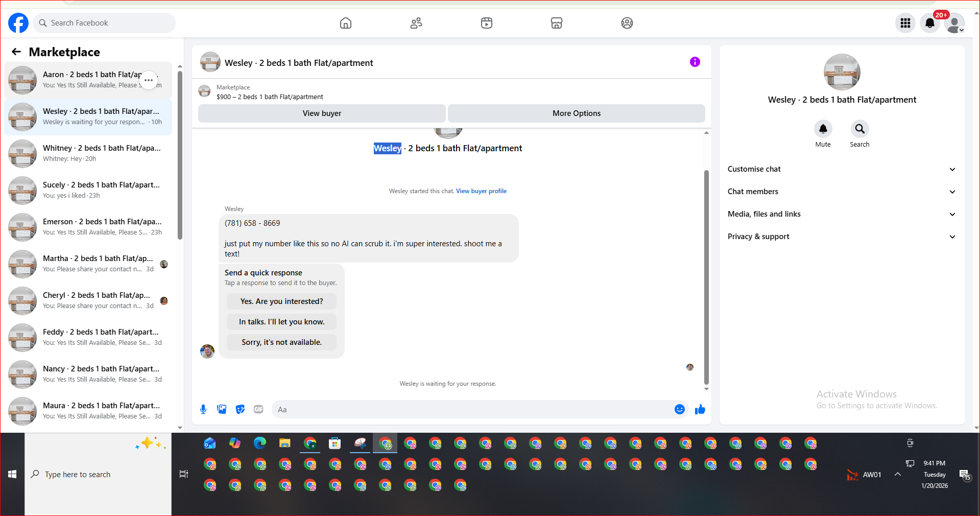Screen dimensions: 980x516
Task: Click the View buyer button
Action: click(x=322, y=113)
